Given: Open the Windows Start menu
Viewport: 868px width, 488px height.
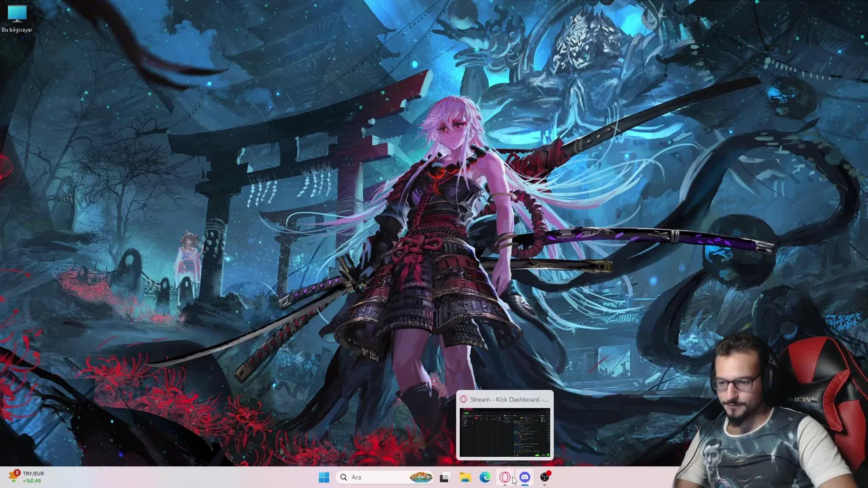Looking at the screenshot, I should click(323, 477).
